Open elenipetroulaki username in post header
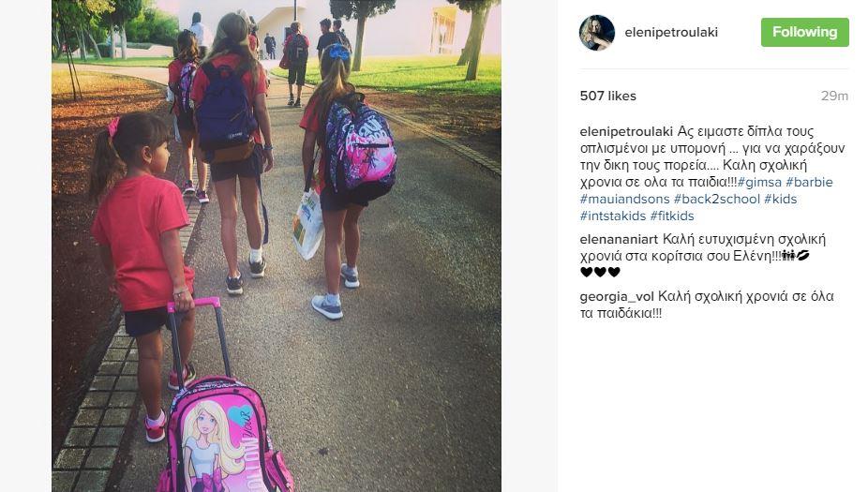Image resolution: width=868 pixels, height=492 pixels. coord(671,32)
